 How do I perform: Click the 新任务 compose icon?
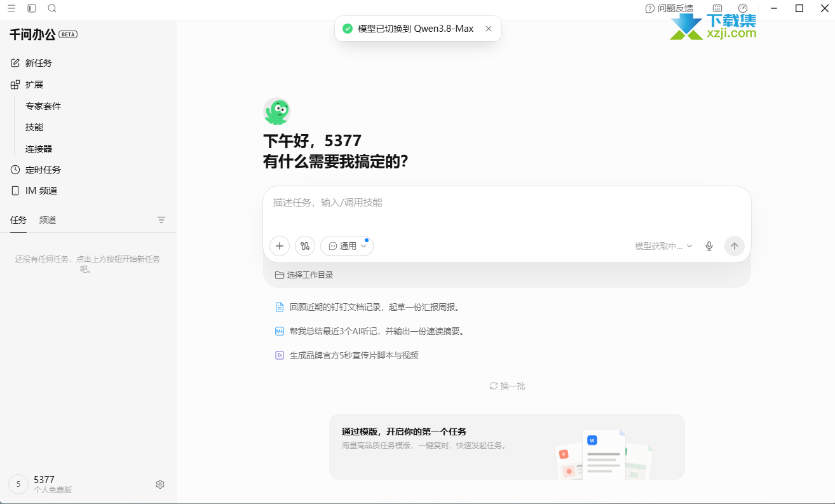(x=15, y=63)
